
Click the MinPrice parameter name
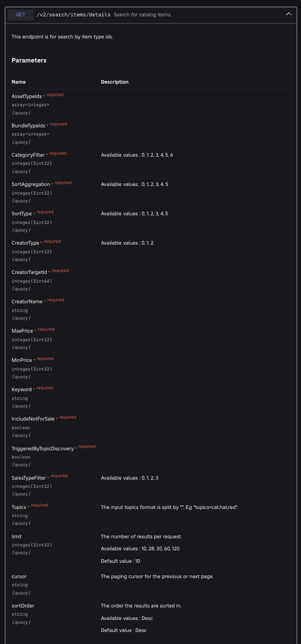22,359
